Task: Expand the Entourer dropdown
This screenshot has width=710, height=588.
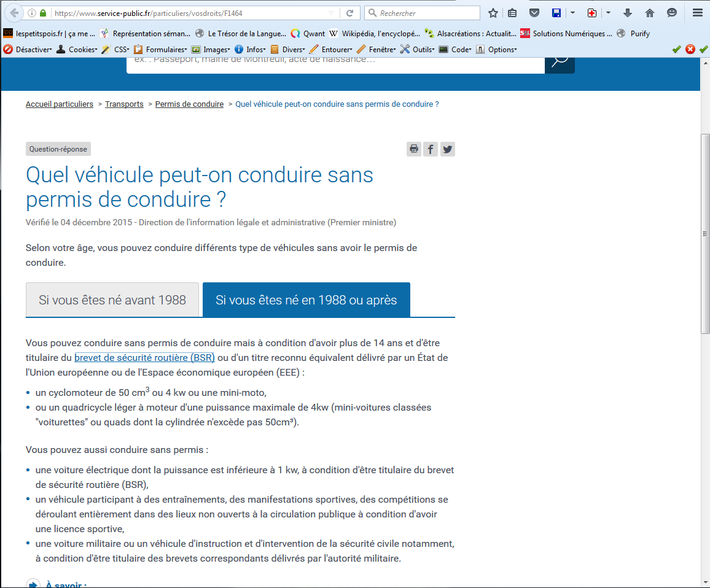Action: (331, 49)
